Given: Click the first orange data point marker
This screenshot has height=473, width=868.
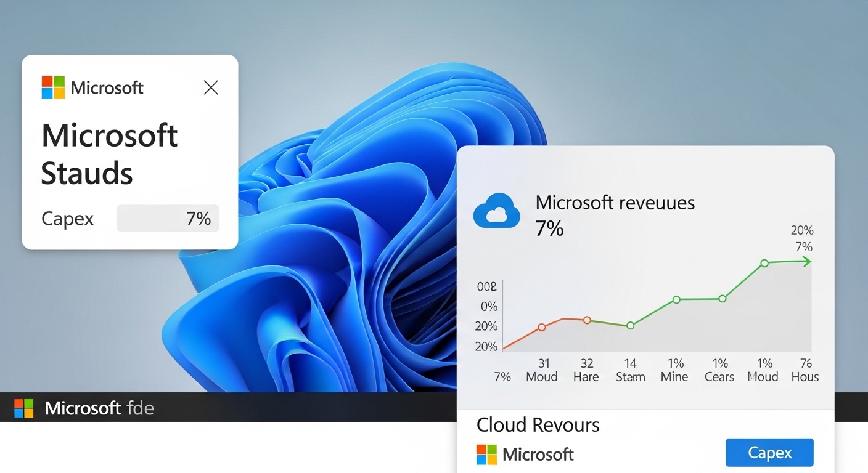Looking at the screenshot, I should (542, 327).
